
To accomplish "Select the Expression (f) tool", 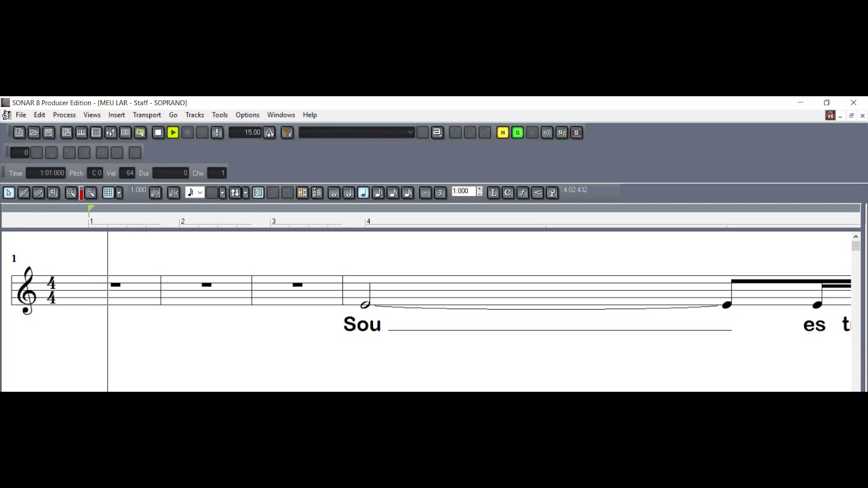I will [523, 193].
